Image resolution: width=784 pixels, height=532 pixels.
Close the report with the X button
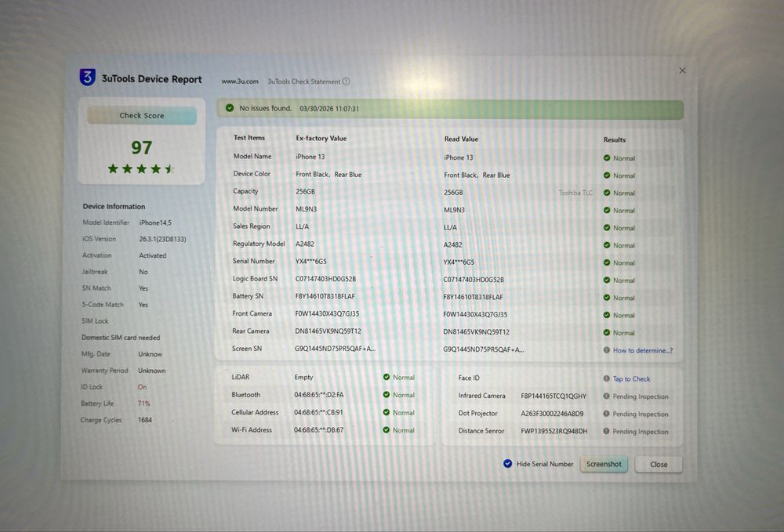coord(683,71)
